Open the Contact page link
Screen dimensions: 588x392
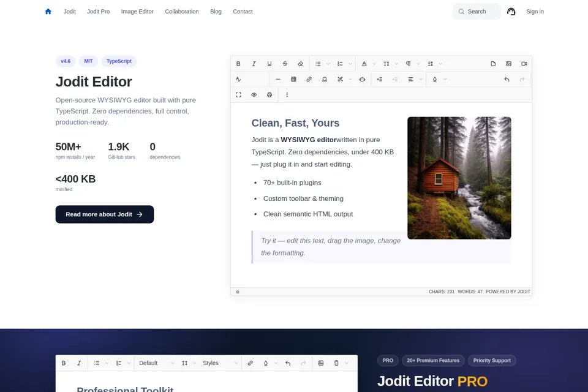coord(243,12)
